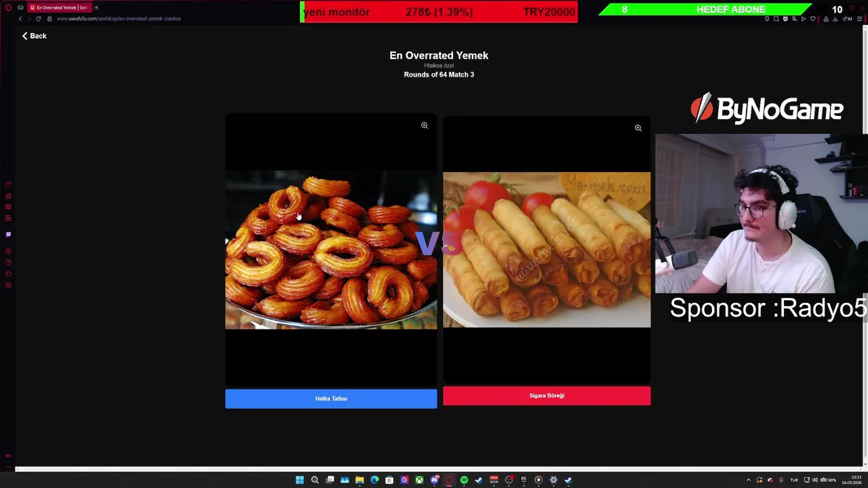The image size is (868, 488).
Task: Open battery 90% status
Action: point(829,480)
